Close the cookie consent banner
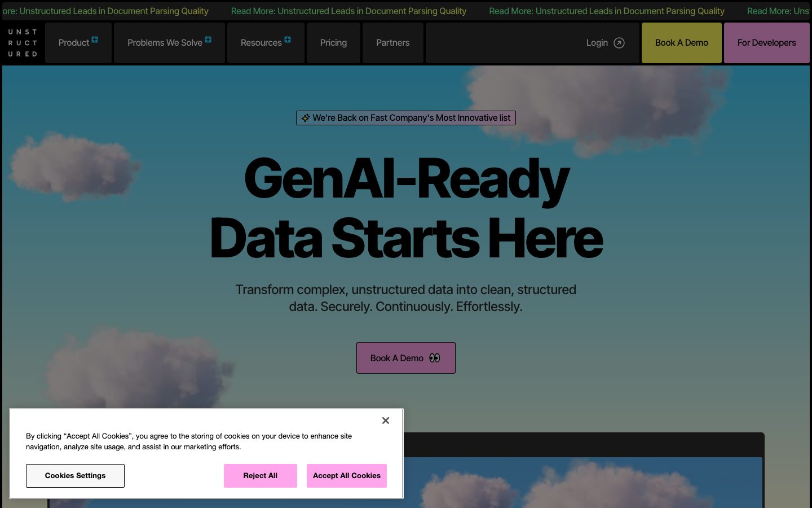Viewport: 812px width, 508px height. tap(386, 421)
